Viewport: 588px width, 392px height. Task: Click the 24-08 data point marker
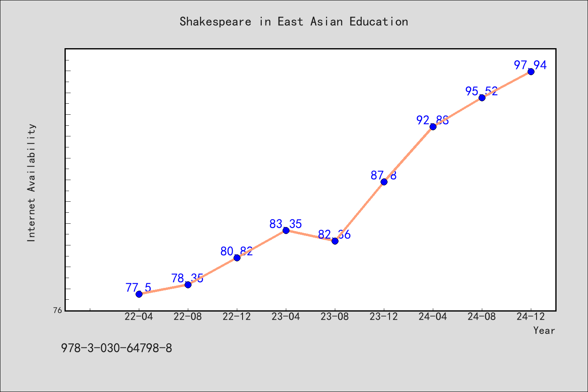[482, 98]
